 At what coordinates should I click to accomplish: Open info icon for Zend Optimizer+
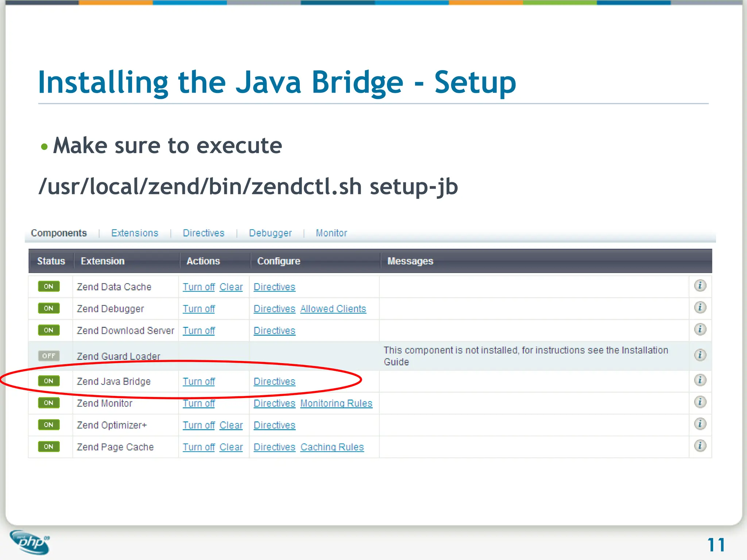tap(700, 424)
